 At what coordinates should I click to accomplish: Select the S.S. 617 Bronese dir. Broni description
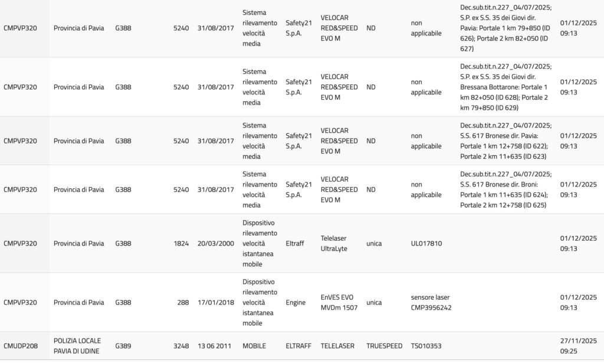[x=505, y=189]
